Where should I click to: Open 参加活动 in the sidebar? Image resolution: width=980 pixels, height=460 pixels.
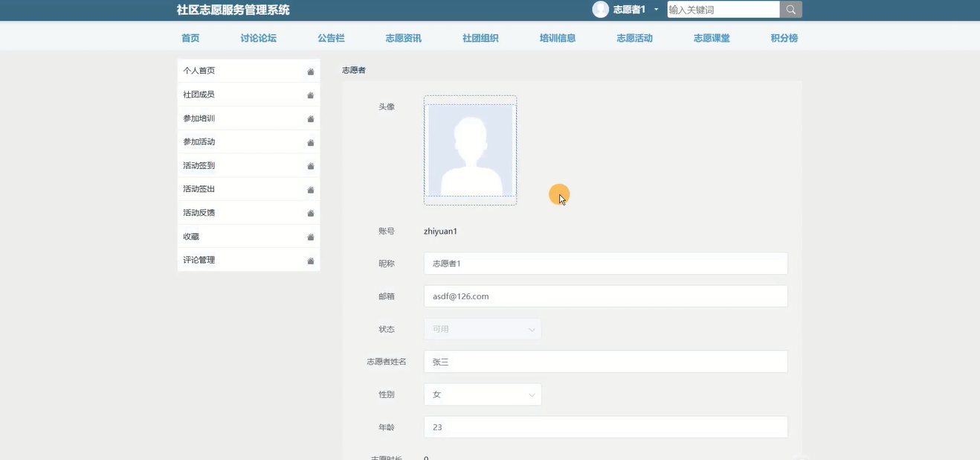(199, 141)
